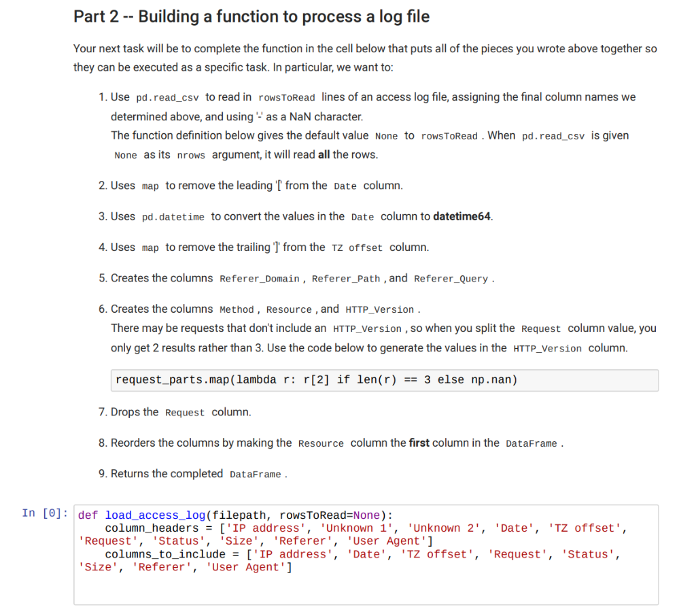This screenshot has height=616, width=696.
Task: Select the Request code span in step 7
Action: (x=185, y=412)
